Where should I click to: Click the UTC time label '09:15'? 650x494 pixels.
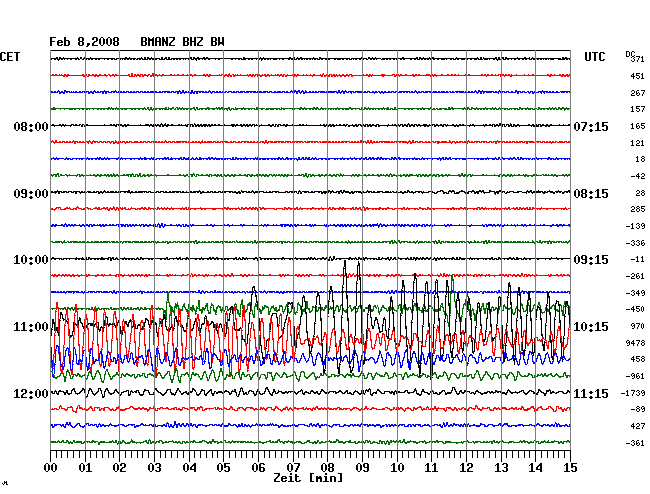click(591, 260)
